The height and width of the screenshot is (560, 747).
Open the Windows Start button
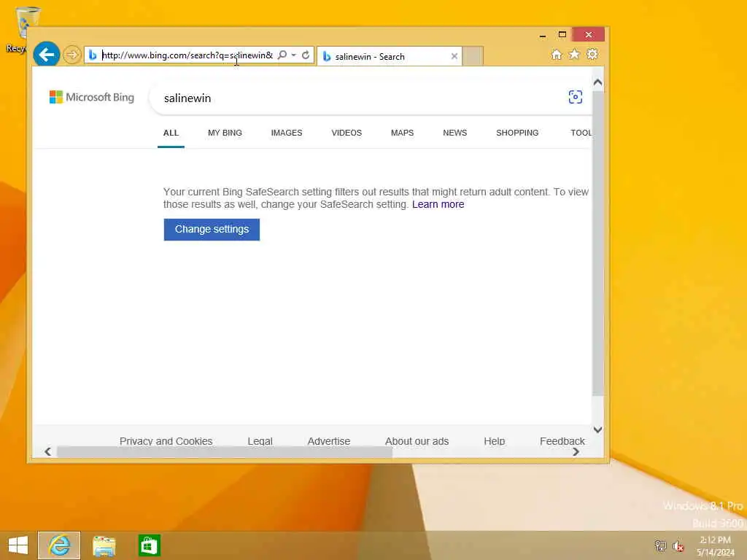(18, 545)
